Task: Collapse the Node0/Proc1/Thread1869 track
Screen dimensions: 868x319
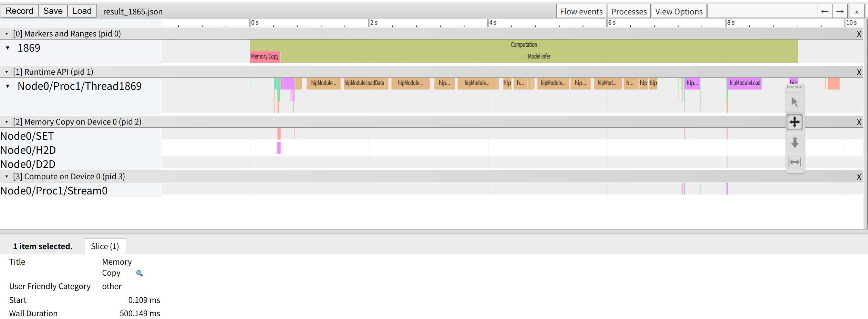Action: click(8, 86)
